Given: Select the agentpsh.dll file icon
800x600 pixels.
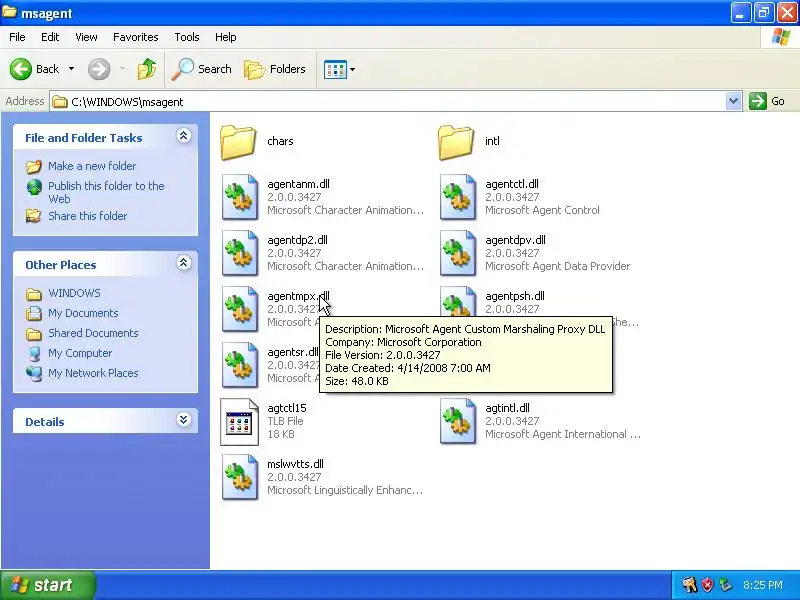Looking at the screenshot, I should tap(458, 301).
